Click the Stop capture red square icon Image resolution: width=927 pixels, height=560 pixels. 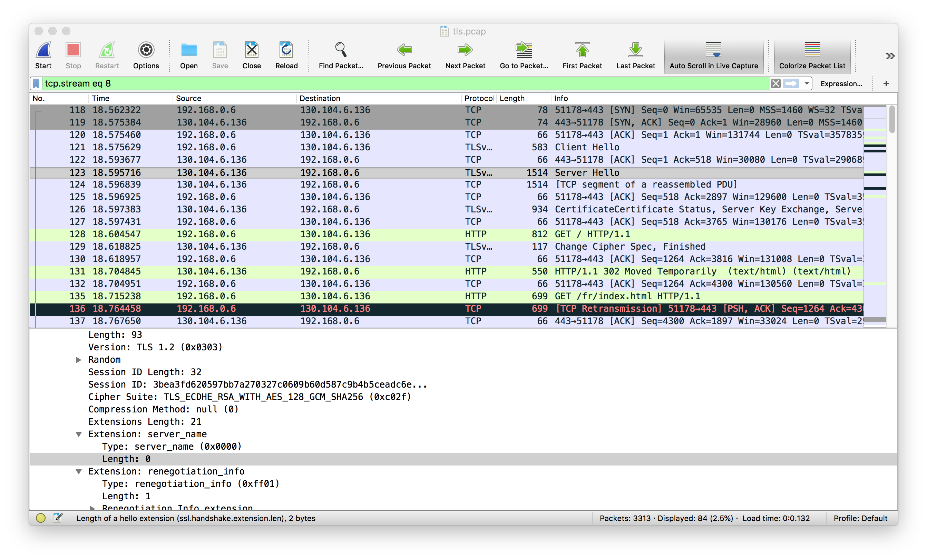tap(73, 50)
